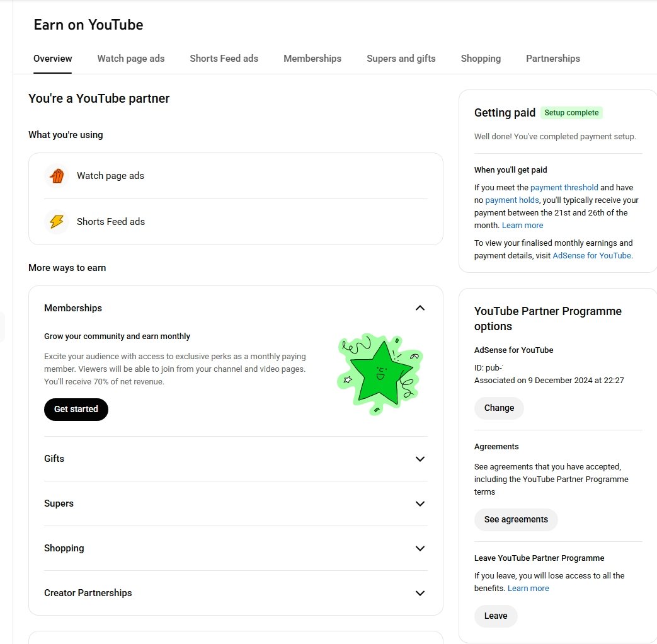Expand the Shopping section
Viewport: 657px width, 644px height.
[x=420, y=548]
